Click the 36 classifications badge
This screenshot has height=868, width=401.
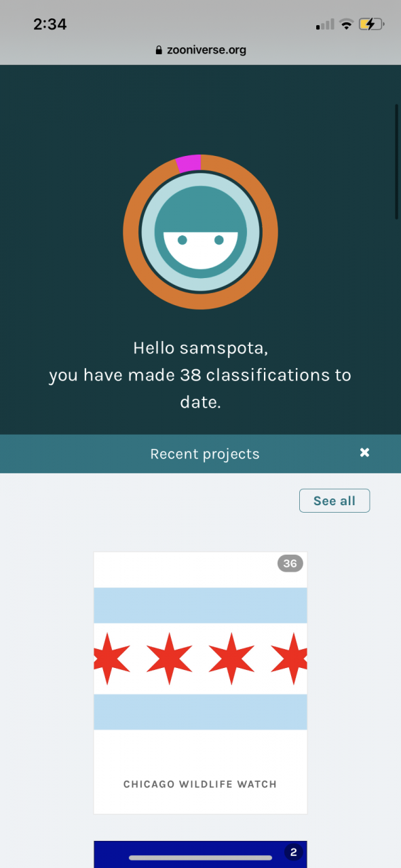pyautogui.click(x=290, y=564)
